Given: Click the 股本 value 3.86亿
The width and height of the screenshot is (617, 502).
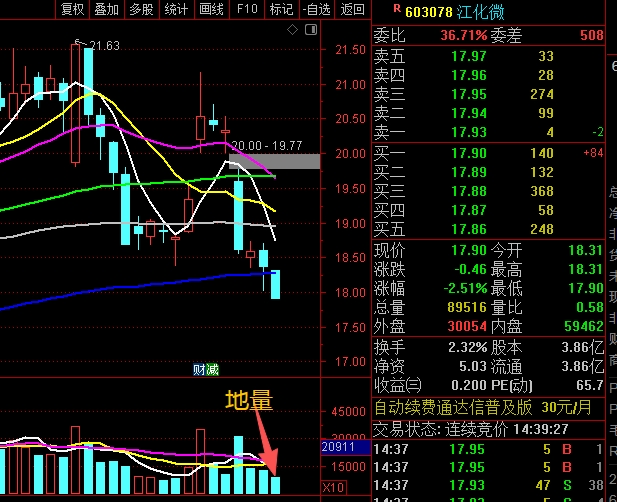Looking at the screenshot, I should [x=582, y=347].
